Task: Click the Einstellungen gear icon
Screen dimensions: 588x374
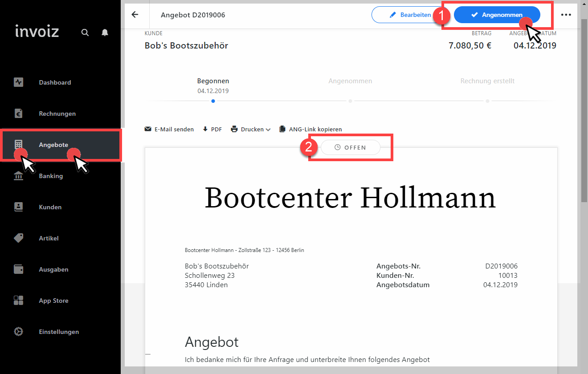Action: pos(18,332)
